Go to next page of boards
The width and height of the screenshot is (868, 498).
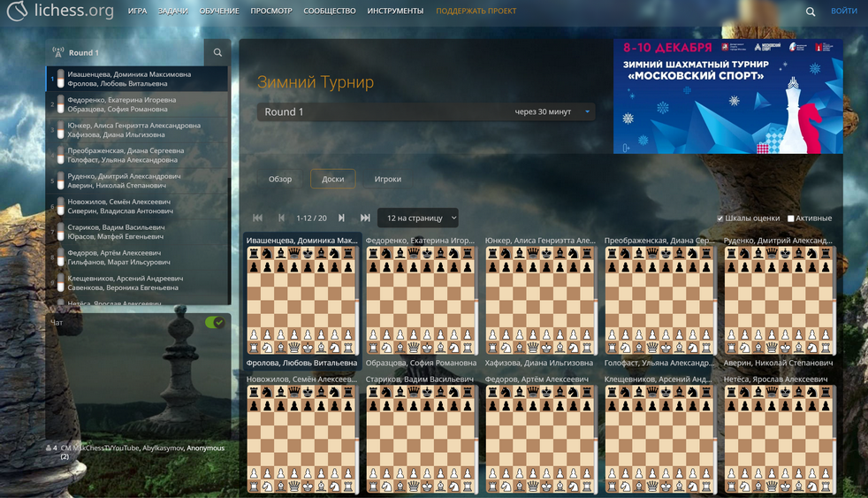[x=341, y=218]
